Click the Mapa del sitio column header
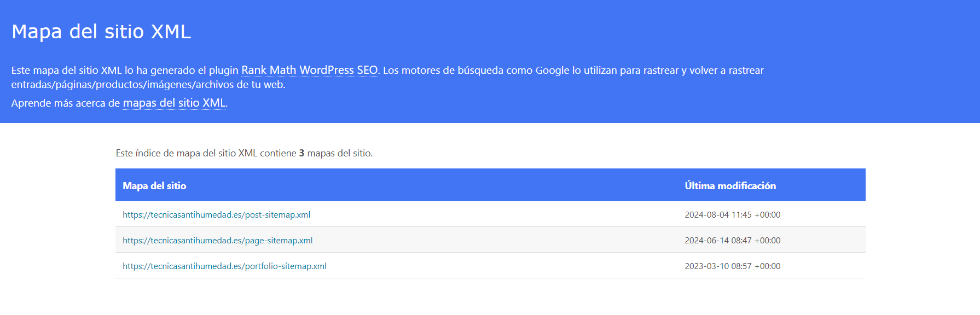This screenshot has width=980, height=315. point(154,186)
